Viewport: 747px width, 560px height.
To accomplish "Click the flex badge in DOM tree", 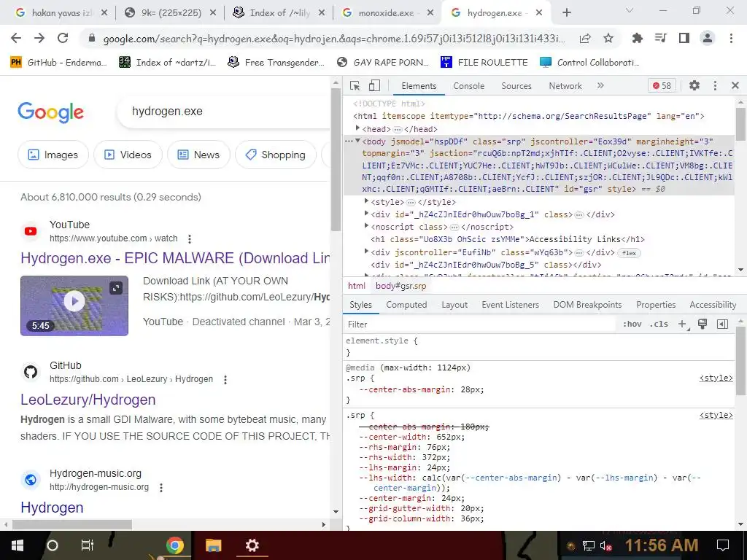I will pyautogui.click(x=629, y=253).
